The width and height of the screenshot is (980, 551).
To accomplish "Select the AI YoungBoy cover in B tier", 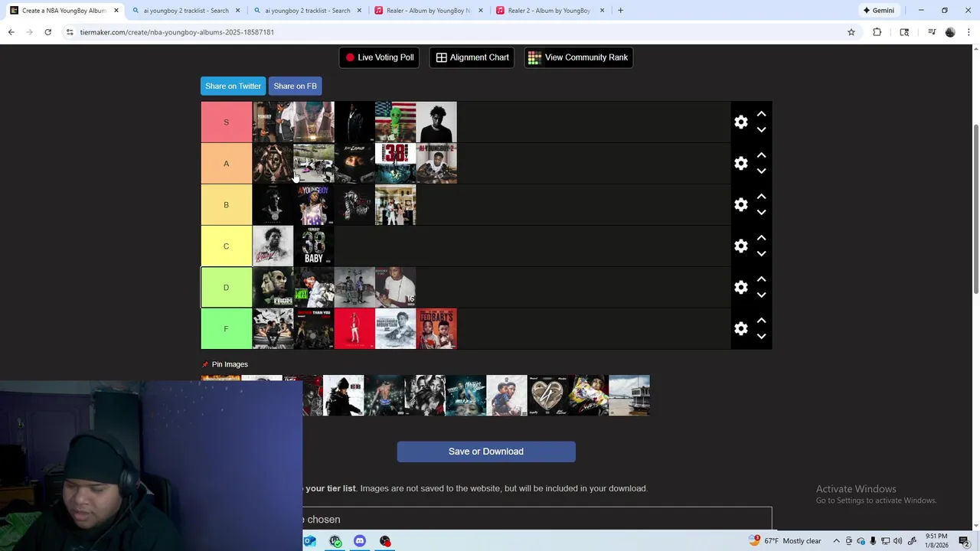I will click(x=314, y=205).
